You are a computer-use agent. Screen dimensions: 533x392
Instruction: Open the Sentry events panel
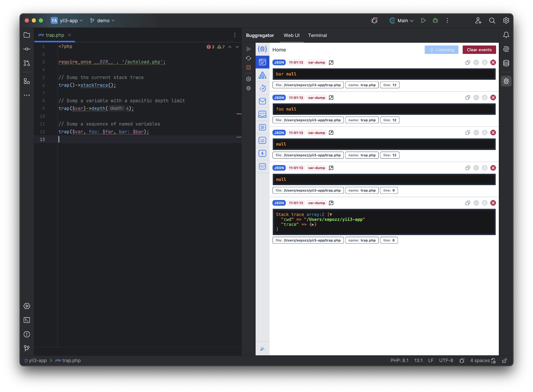pyautogui.click(x=263, y=75)
